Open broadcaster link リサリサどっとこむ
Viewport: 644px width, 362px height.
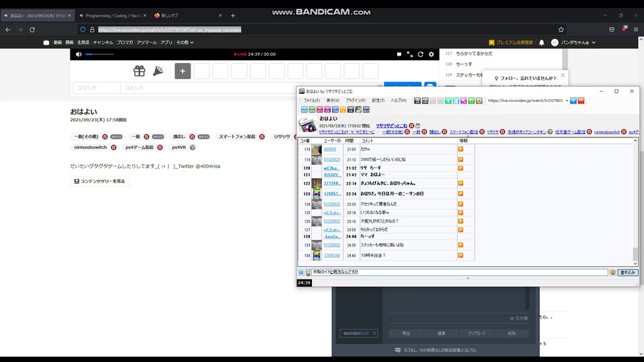pos(391,125)
